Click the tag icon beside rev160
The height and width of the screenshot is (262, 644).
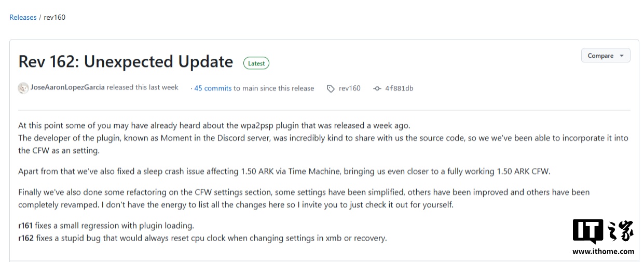[331, 88]
